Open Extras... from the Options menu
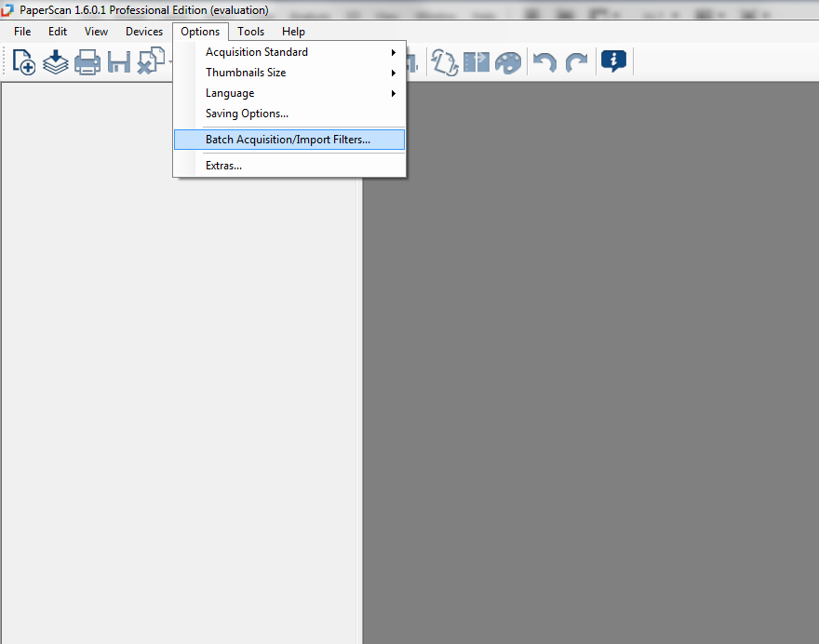Screen dimensions: 819x644 point(289,166)
